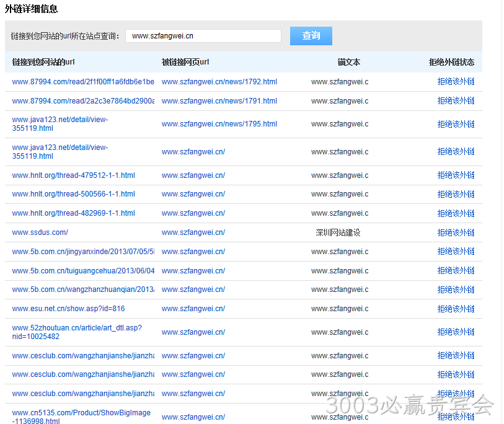
Task: Open the www.ssdus.com/ link
Action: click(40, 232)
